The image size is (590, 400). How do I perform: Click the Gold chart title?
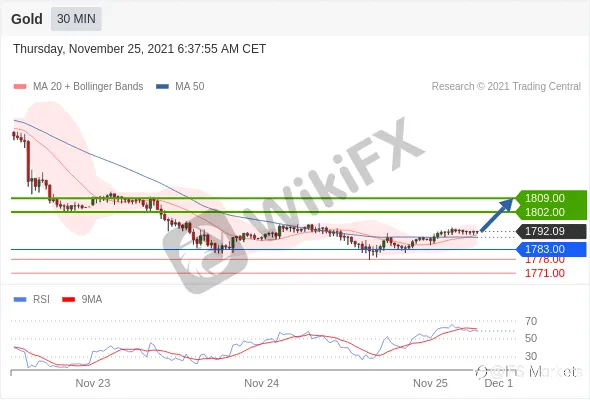[x=27, y=19]
